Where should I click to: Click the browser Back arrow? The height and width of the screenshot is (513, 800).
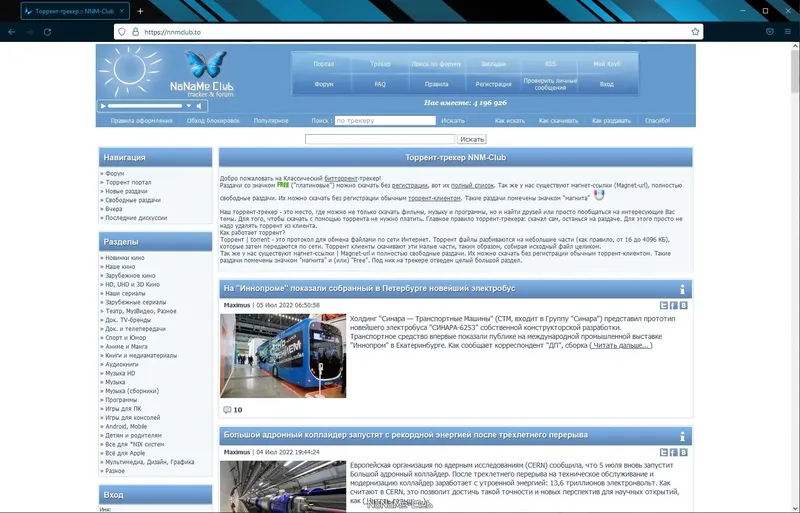[12, 32]
